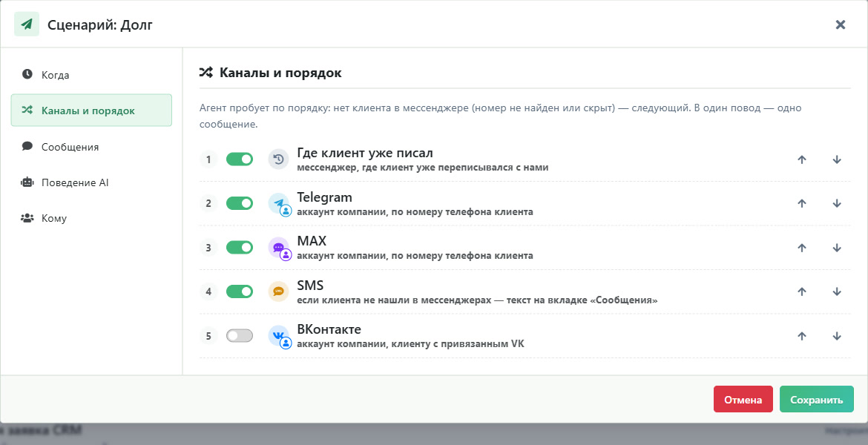Click the Каналы и порядок section heading
The image size is (868, 445).
(x=280, y=73)
